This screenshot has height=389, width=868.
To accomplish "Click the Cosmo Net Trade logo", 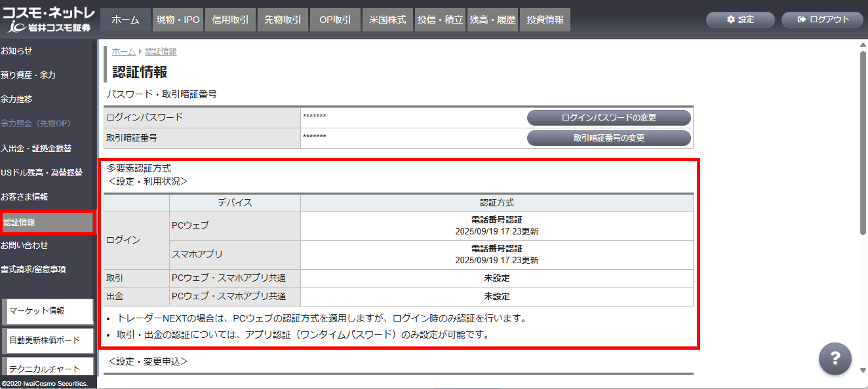I will pyautogui.click(x=49, y=20).
